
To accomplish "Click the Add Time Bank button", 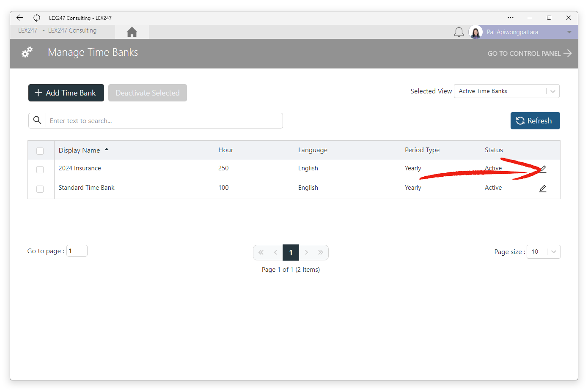I will [x=66, y=93].
